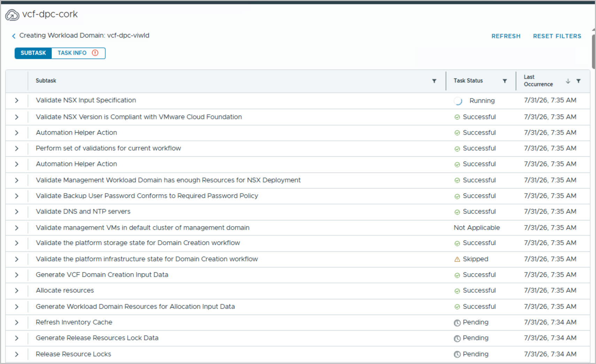Expand the Refresh Inventory Cache row

coord(17,323)
